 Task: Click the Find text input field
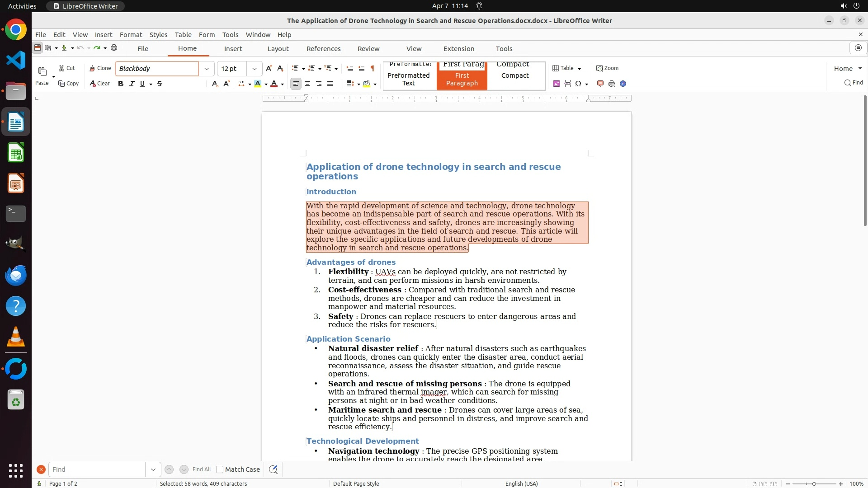click(x=97, y=469)
